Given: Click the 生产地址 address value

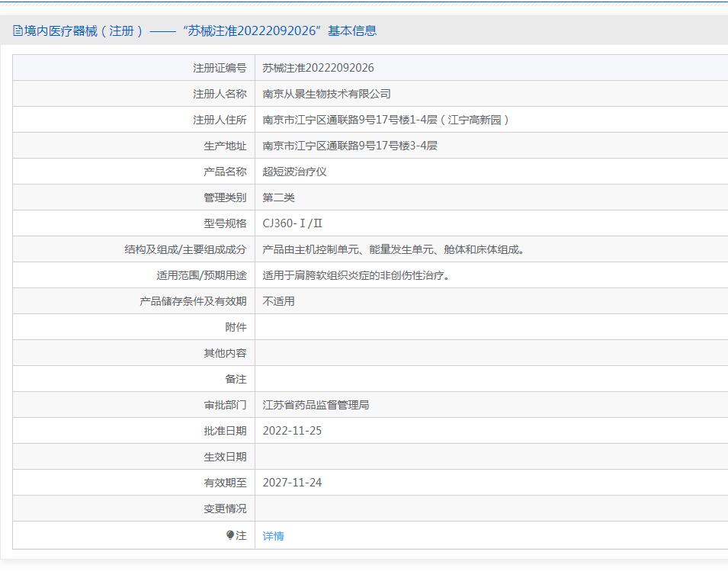Looking at the screenshot, I should pos(350,146).
